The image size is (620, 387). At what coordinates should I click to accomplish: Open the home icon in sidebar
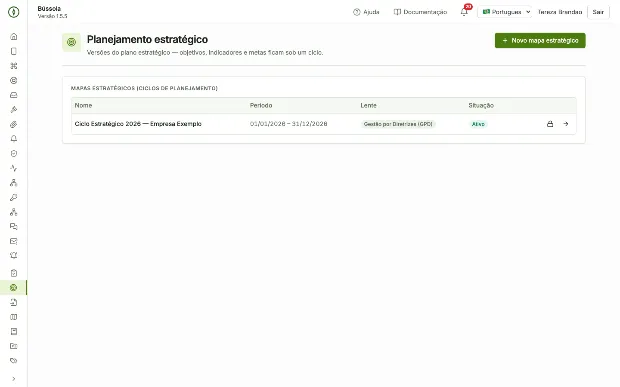pos(13,36)
